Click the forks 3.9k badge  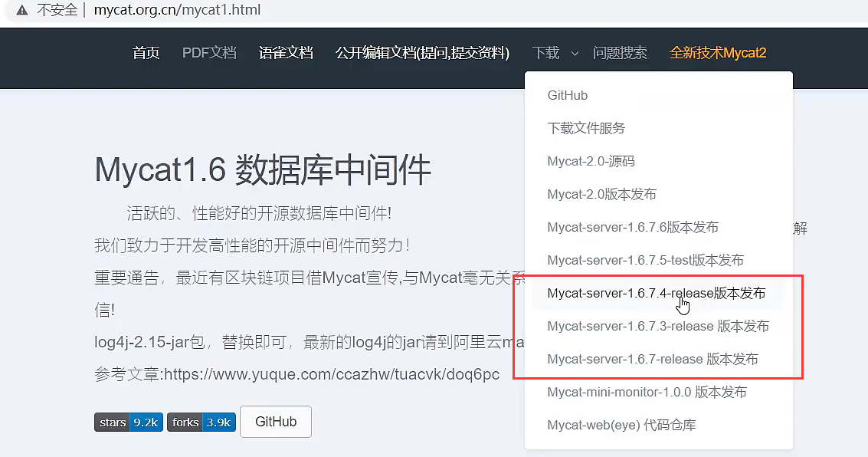pos(201,422)
